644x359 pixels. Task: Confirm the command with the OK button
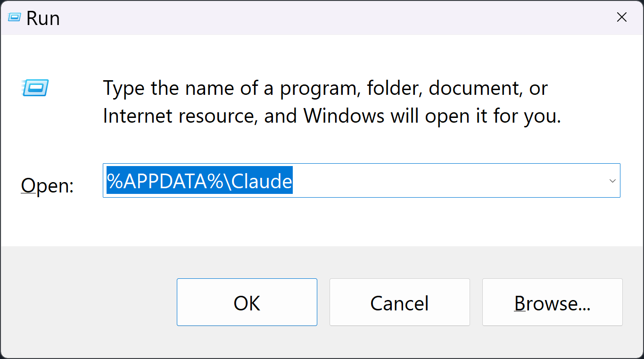[x=247, y=302]
